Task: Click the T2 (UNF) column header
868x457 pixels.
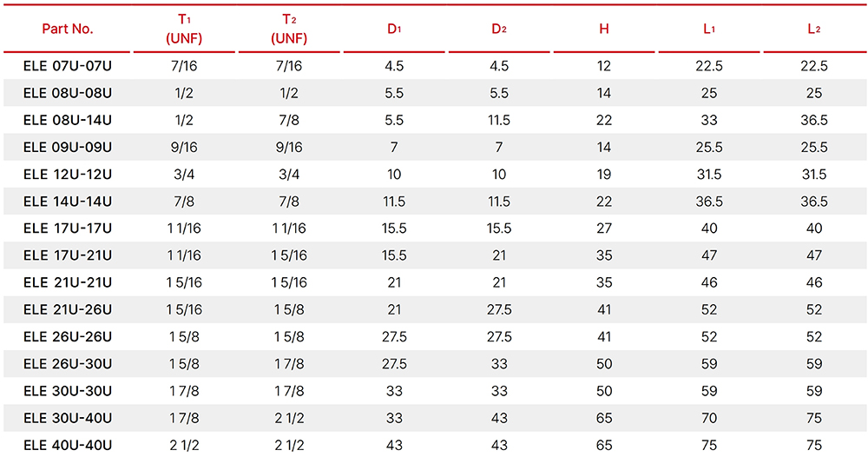Action: pyautogui.click(x=289, y=29)
